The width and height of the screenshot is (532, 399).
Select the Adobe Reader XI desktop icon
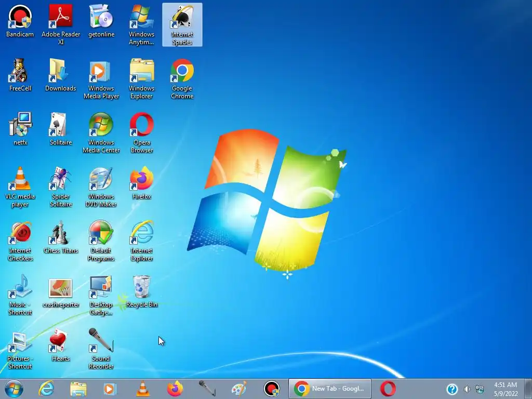tap(61, 25)
